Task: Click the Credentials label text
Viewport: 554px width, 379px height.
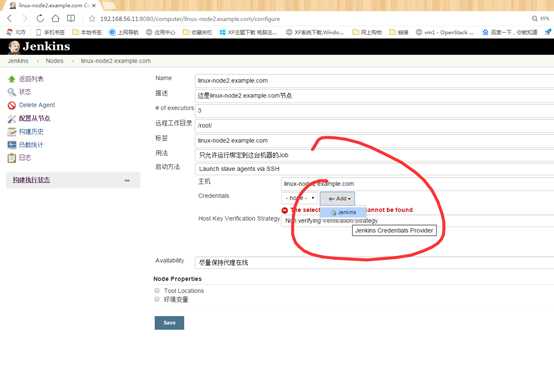Action: pos(214,196)
